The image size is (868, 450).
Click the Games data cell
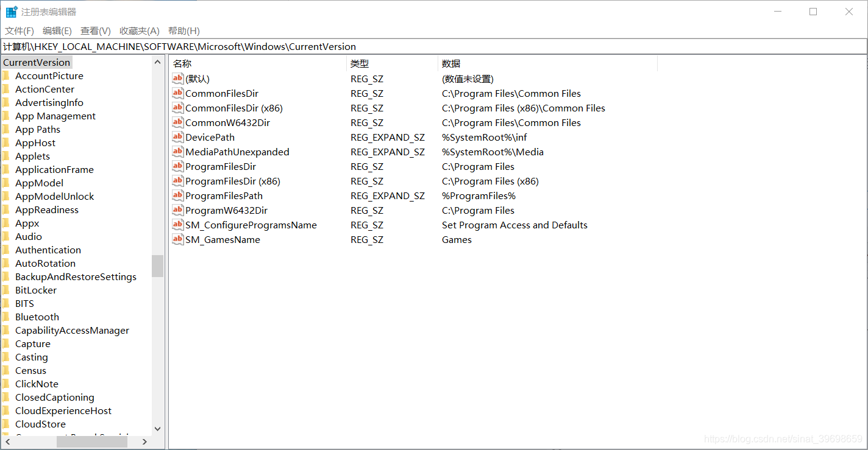tap(457, 239)
